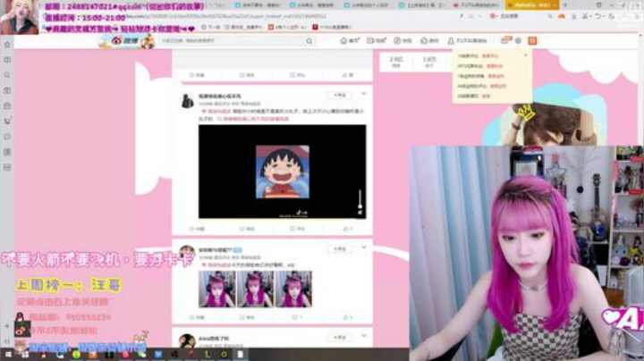The height and width of the screenshot is (361, 644).
Task: Adjust the video volume slider
Action: pyautogui.click(x=360, y=198)
